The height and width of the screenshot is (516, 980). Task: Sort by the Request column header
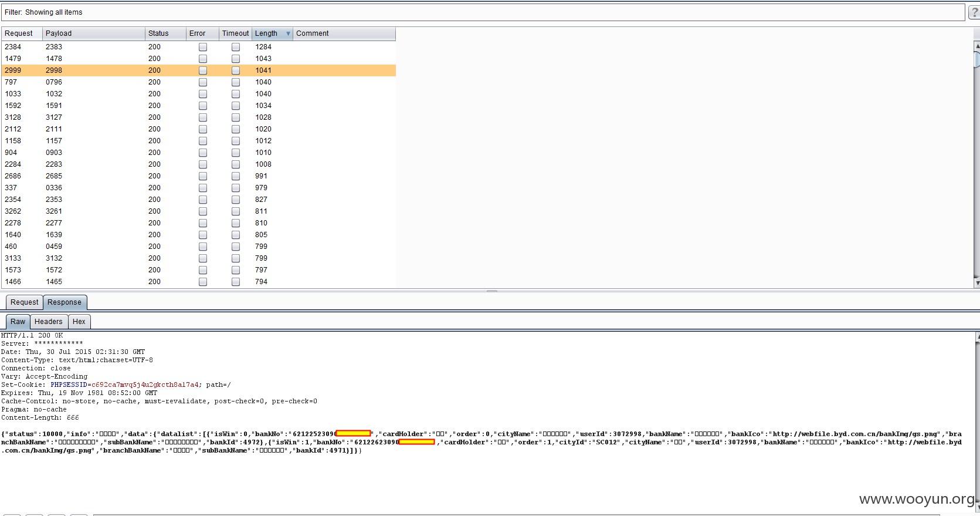pyautogui.click(x=22, y=33)
